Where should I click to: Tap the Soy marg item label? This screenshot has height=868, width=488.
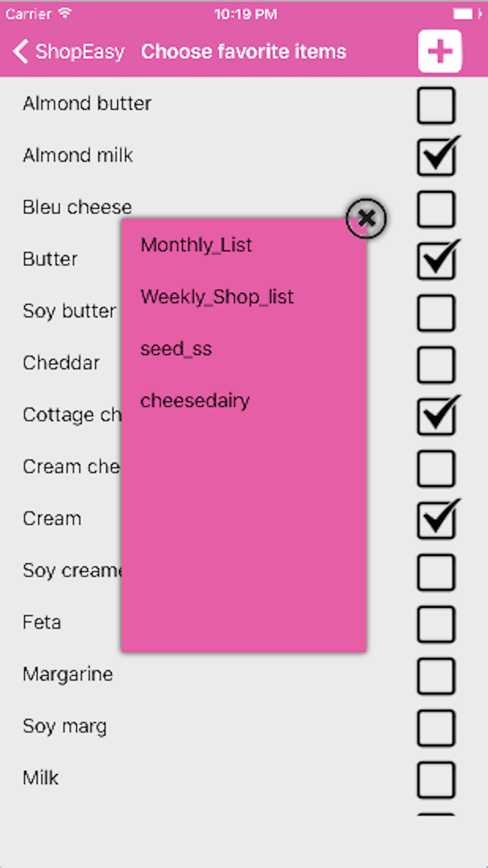(x=64, y=726)
